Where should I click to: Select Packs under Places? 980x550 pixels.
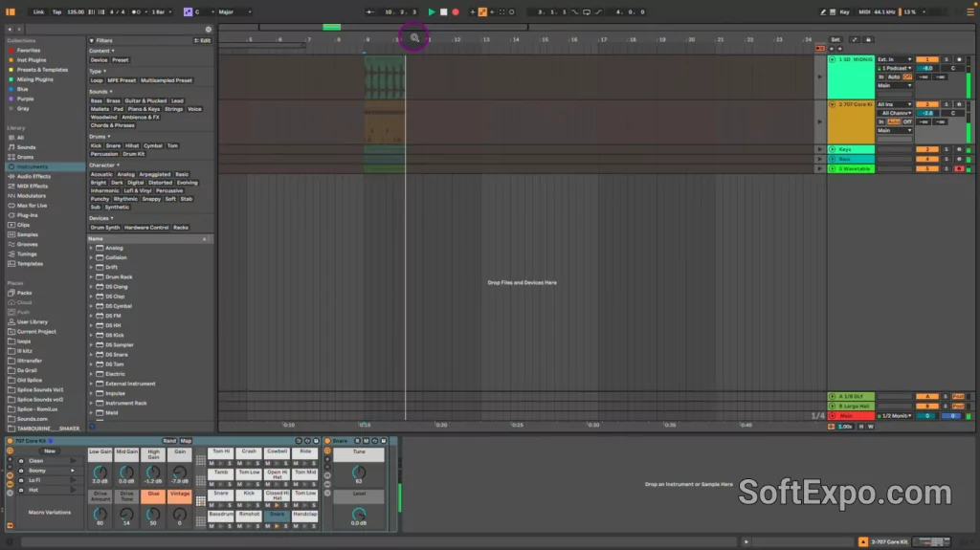(24, 293)
